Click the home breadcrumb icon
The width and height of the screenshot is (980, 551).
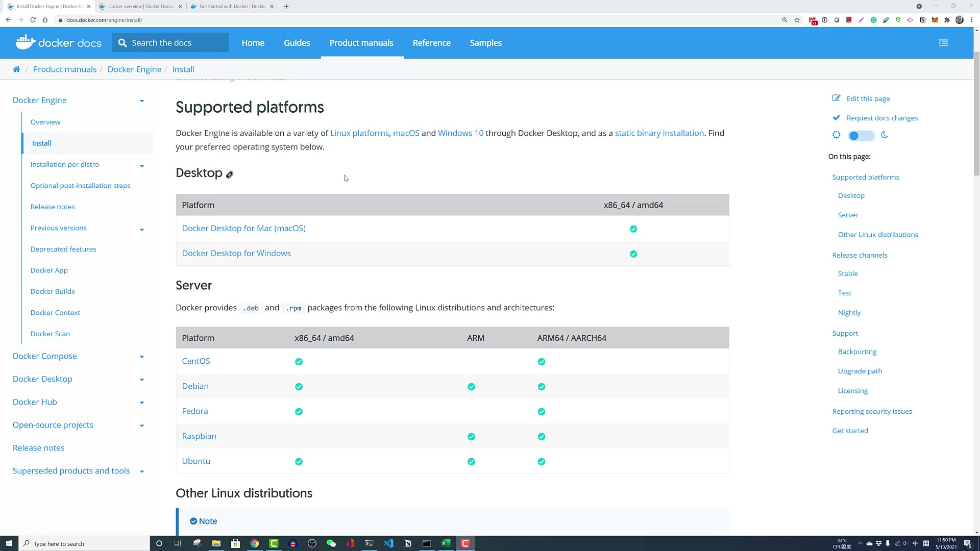click(16, 69)
